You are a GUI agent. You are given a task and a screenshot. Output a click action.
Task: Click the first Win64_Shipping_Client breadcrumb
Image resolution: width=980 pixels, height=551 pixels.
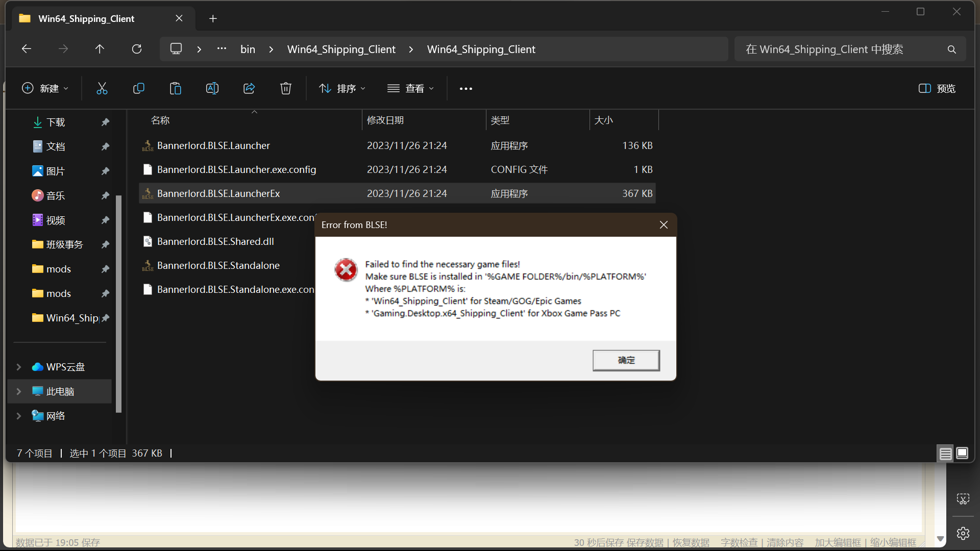coord(341,49)
